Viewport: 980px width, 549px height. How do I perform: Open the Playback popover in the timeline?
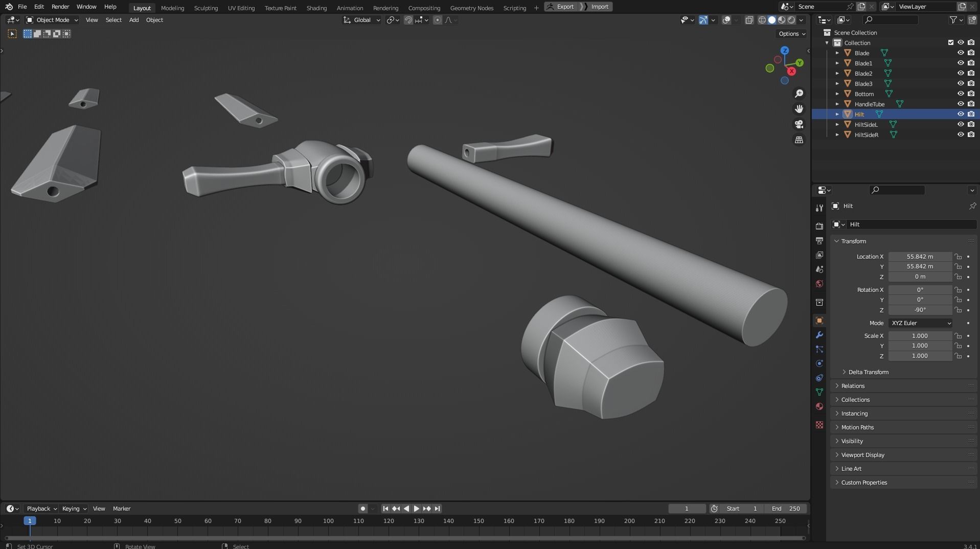41,509
